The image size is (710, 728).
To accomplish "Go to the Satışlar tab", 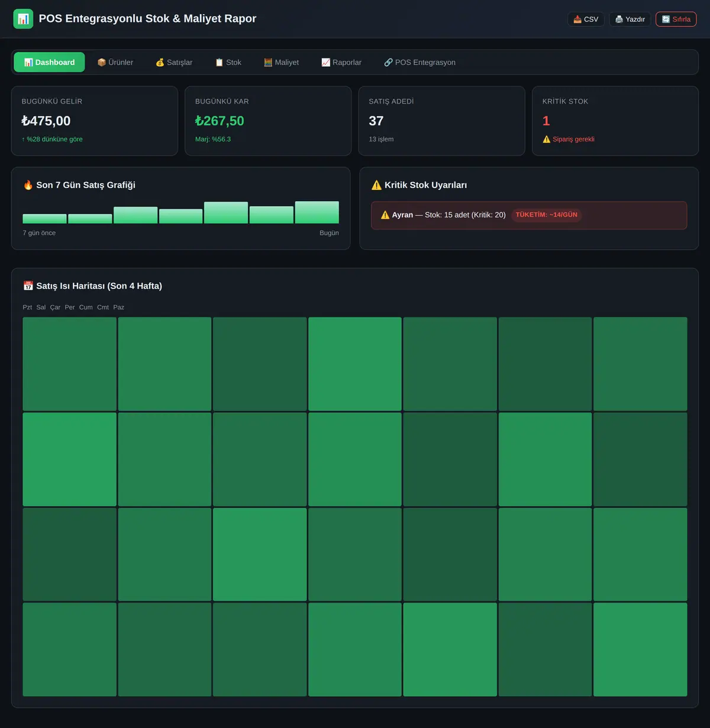I will coord(174,62).
